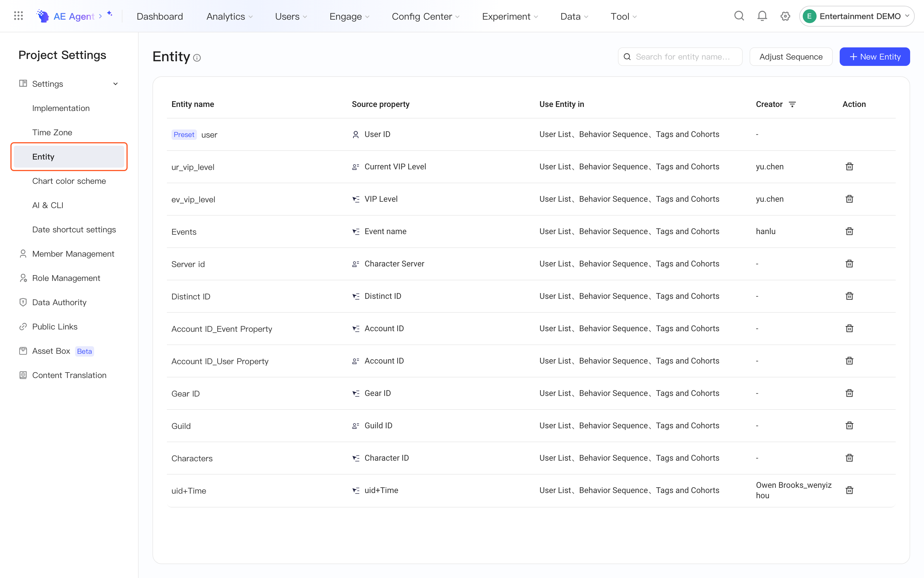Collapse the Settings section in sidebar
Viewport: 924px width, 578px height.
pyautogui.click(x=115, y=84)
